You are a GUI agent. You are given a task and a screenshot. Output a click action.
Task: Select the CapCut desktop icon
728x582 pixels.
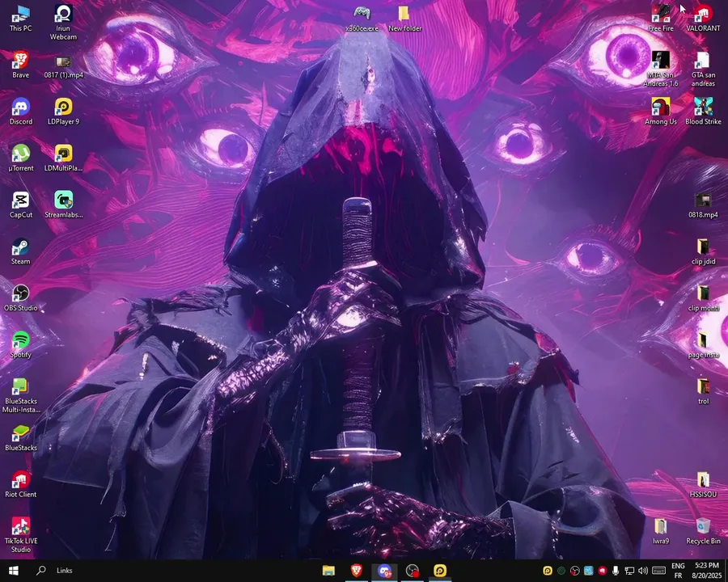(x=21, y=205)
